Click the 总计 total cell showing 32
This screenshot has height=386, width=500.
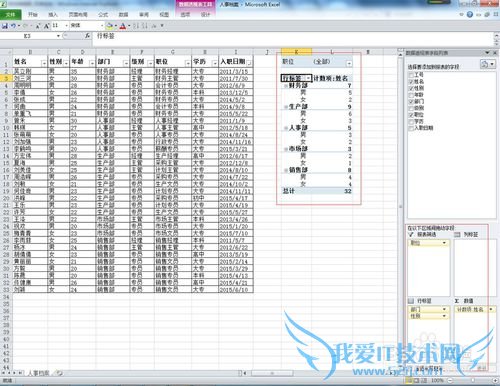click(x=332, y=191)
